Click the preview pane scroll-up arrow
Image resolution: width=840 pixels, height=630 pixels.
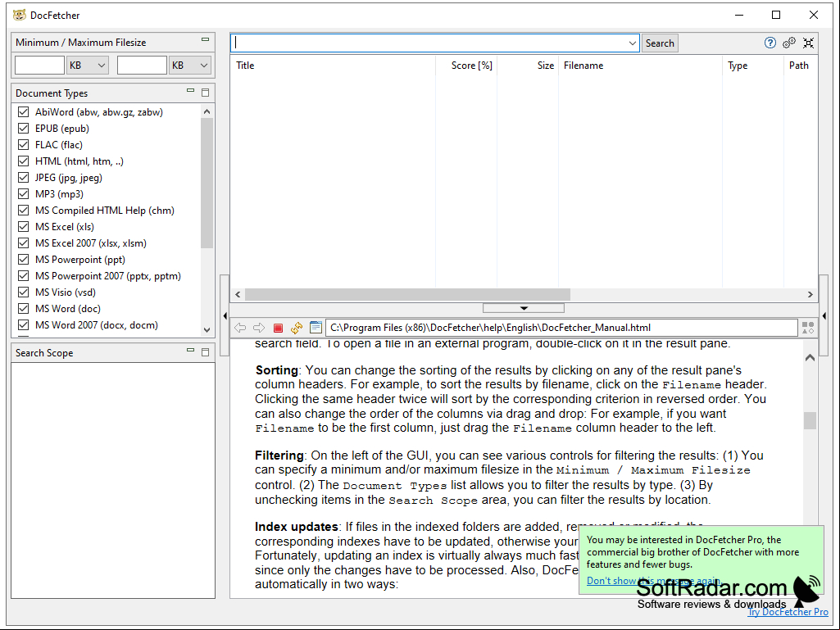click(x=810, y=357)
